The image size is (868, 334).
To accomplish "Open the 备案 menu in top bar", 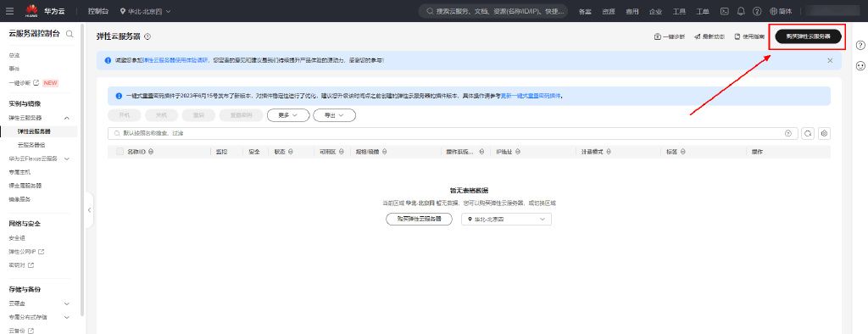I will coord(585,11).
